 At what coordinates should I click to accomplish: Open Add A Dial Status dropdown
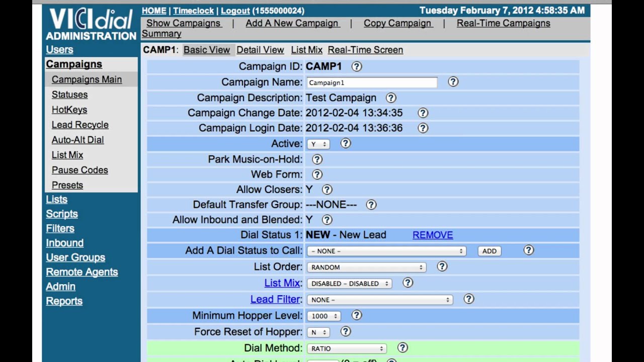(386, 251)
